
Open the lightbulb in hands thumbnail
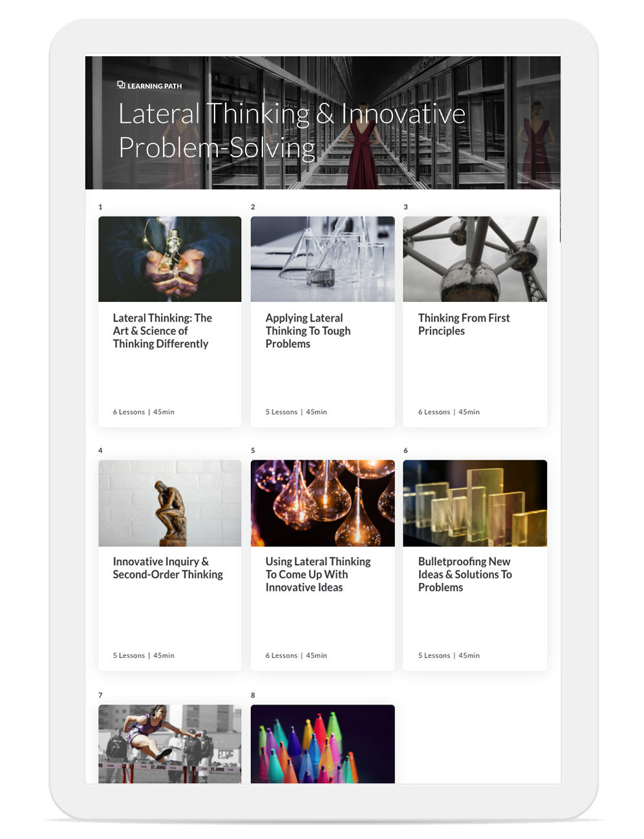click(169, 259)
